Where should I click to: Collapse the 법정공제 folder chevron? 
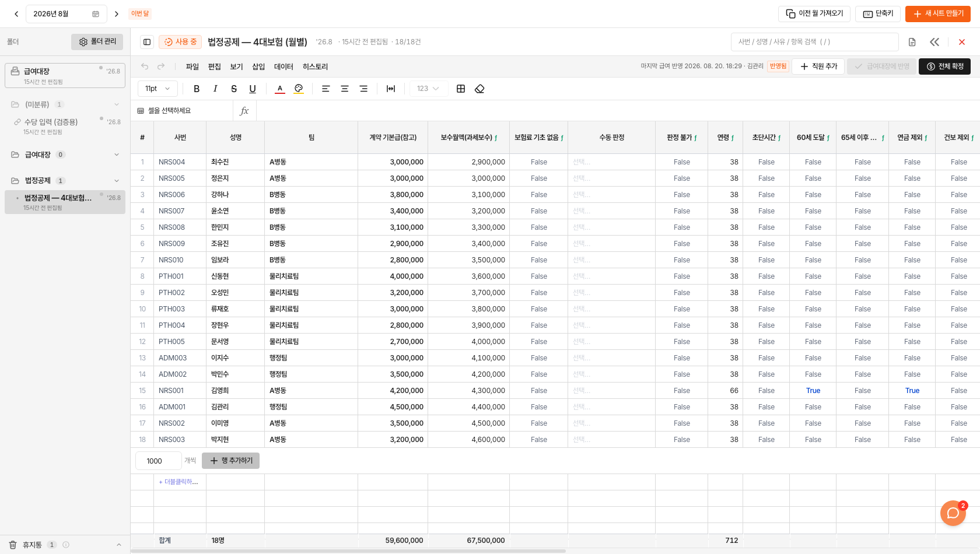[117, 181]
